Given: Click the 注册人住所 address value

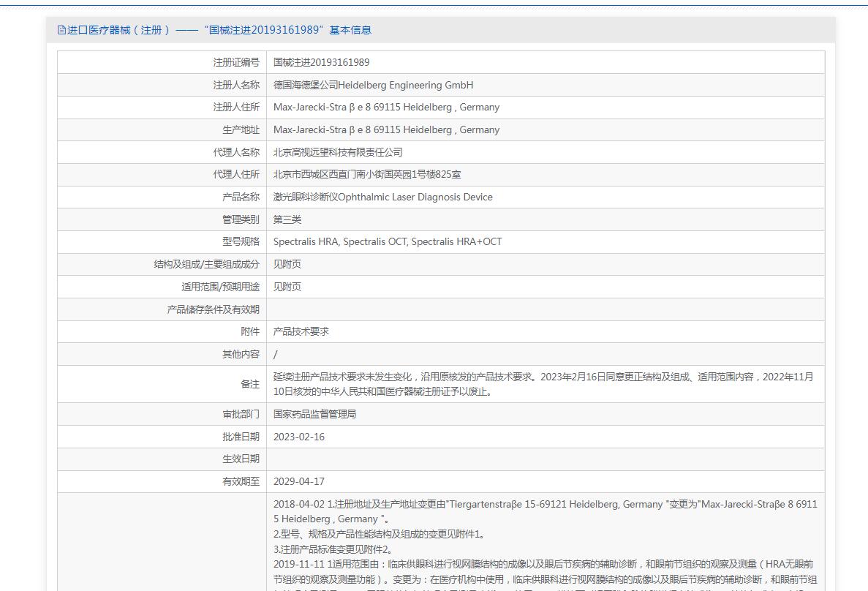Looking at the screenshot, I should (x=386, y=107).
